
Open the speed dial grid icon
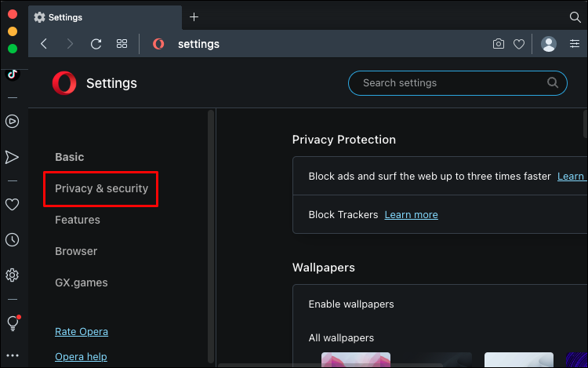[x=122, y=44]
